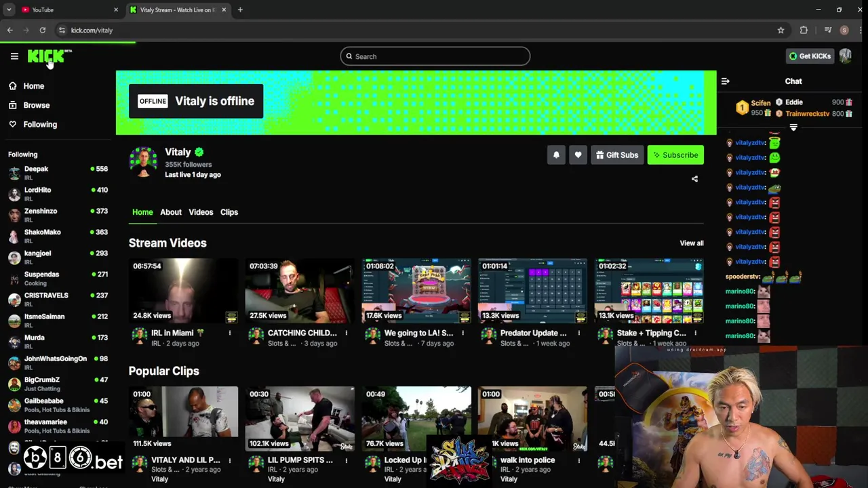Click JohnWhatsGoingOn avatar icon
The height and width of the screenshot is (488, 868).
pos(14,363)
